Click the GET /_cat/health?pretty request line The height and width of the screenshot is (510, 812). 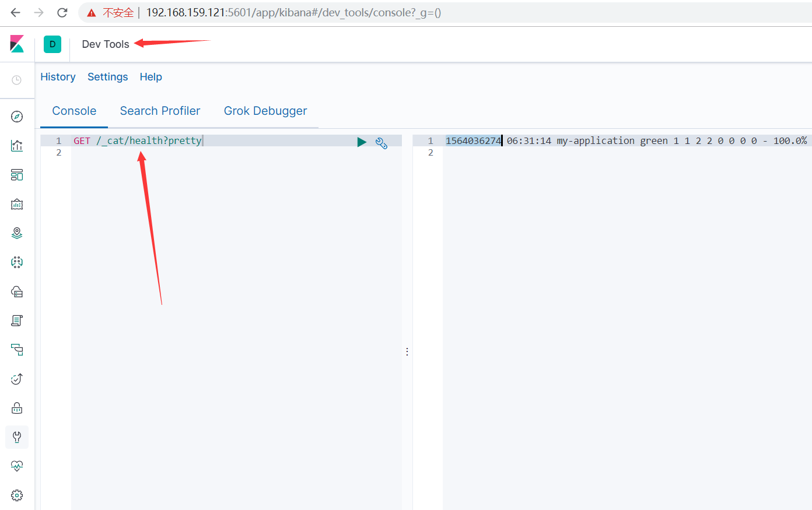pos(138,140)
